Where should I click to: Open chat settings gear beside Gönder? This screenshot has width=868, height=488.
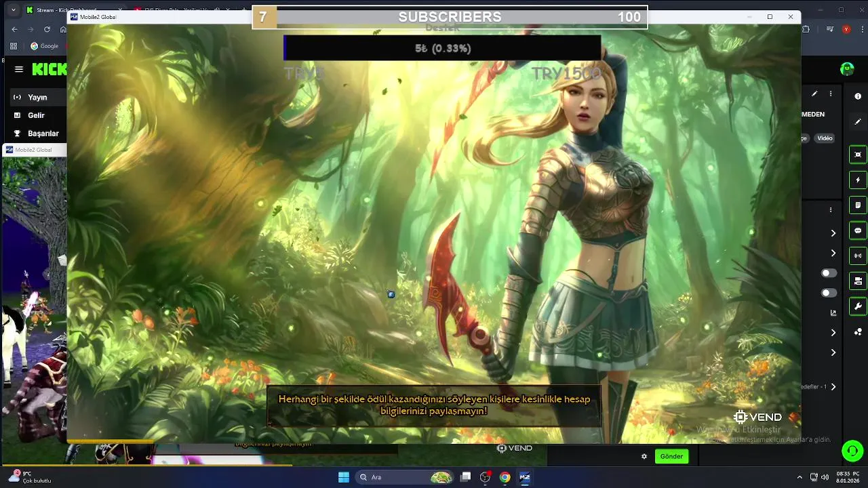644,456
